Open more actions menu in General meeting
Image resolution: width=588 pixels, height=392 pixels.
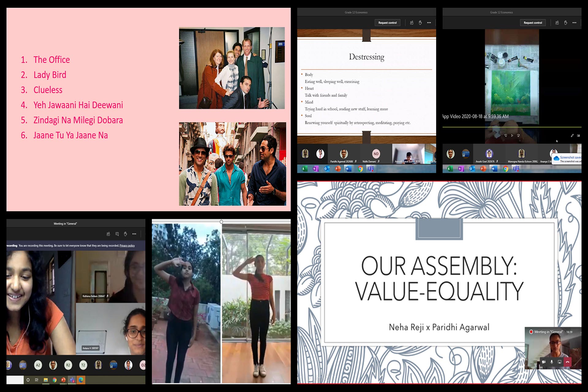pos(134,234)
